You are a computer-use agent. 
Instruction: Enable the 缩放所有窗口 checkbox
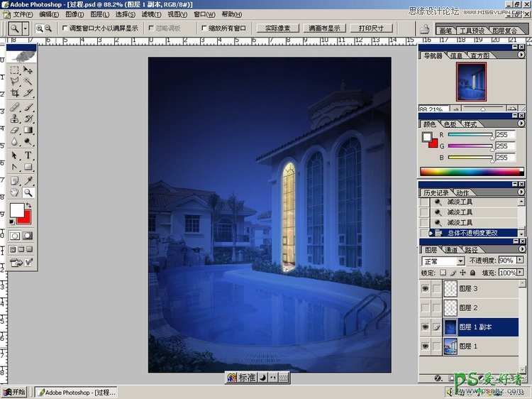204,28
